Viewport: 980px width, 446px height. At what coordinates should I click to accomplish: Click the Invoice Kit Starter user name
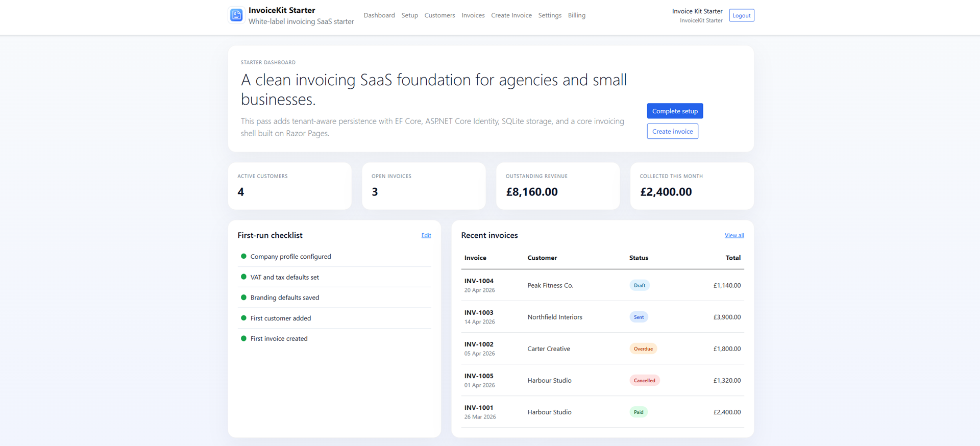697,11
